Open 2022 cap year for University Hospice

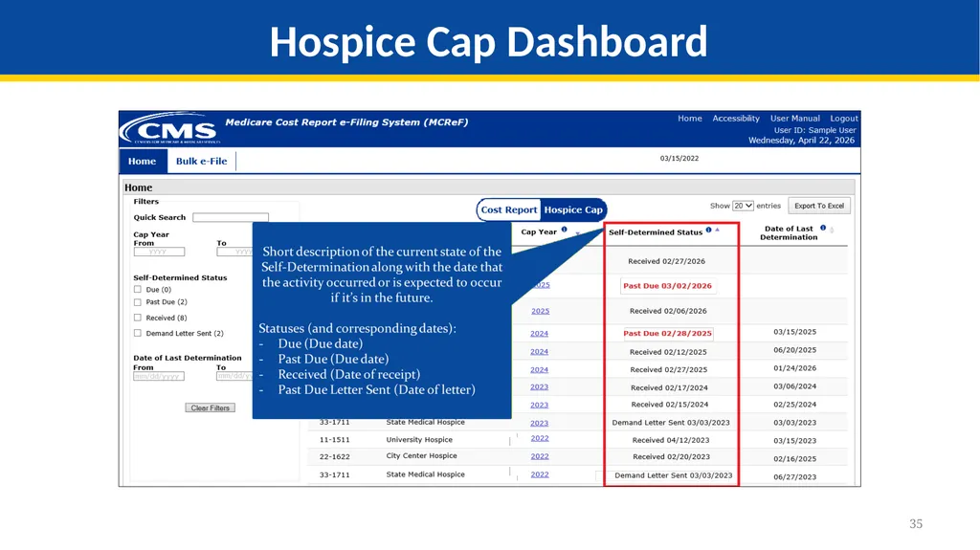coord(540,439)
